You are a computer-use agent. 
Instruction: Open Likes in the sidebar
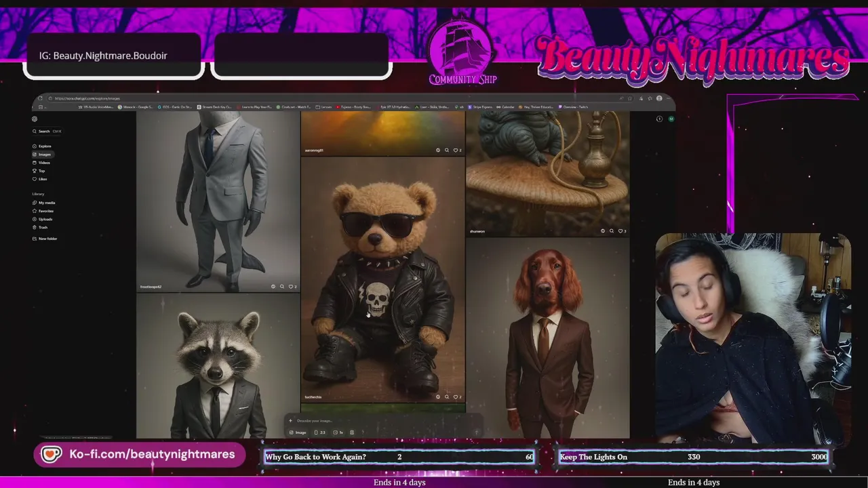(40, 179)
